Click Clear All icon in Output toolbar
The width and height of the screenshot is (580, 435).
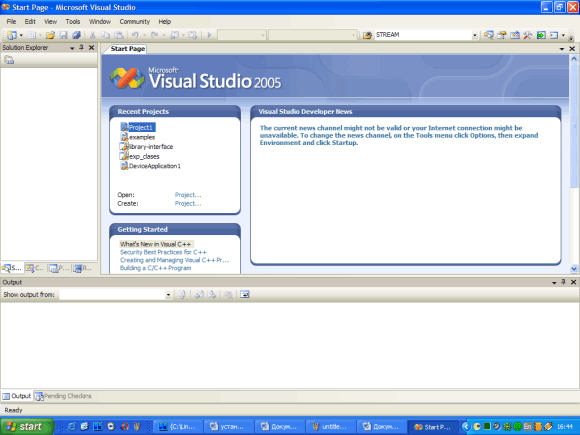point(229,294)
